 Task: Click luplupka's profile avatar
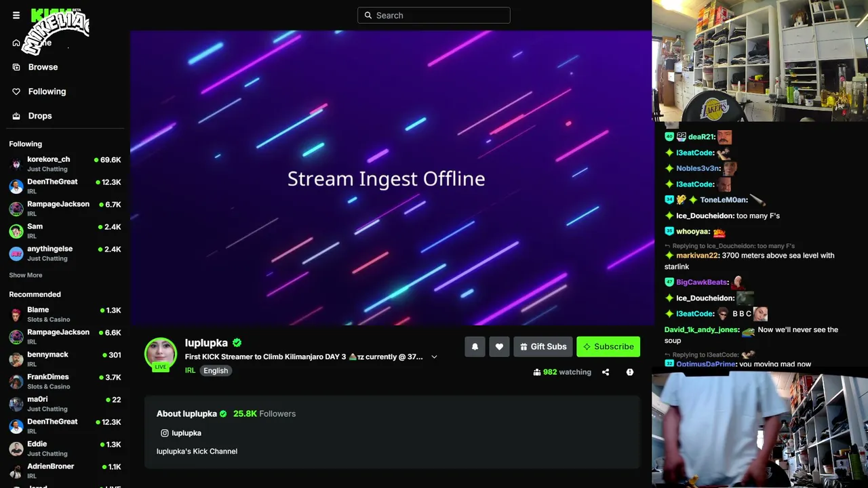pyautogui.click(x=161, y=354)
